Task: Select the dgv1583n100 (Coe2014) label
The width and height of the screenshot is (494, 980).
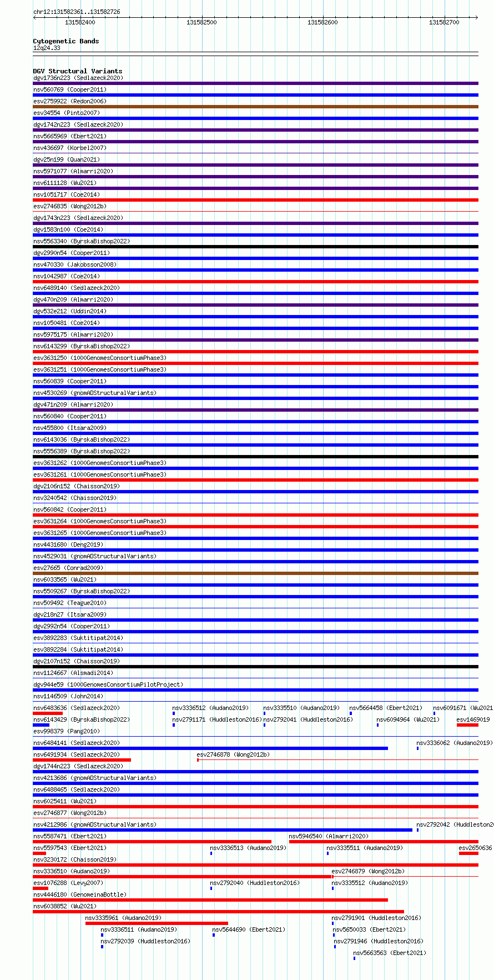Action: pos(68,229)
